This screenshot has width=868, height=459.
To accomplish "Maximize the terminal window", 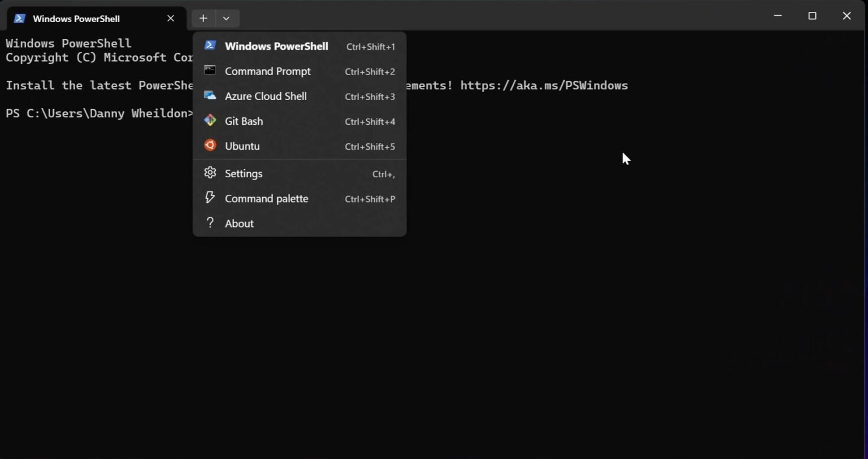I will point(813,16).
